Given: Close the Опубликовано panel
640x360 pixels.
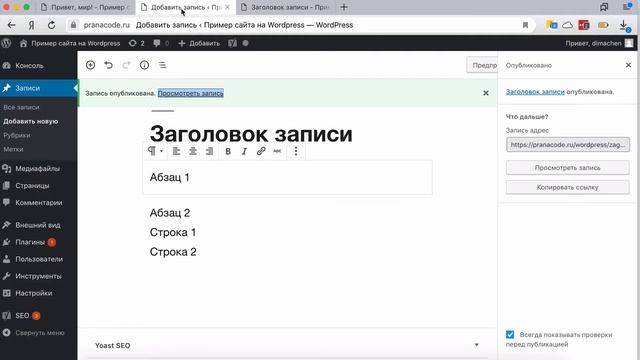Looking at the screenshot, I should pos(628,65).
